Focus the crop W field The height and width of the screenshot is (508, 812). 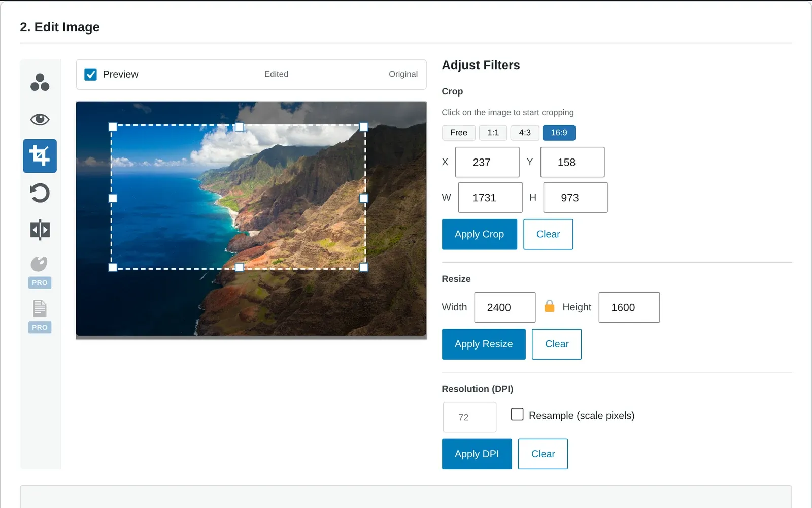click(x=490, y=198)
